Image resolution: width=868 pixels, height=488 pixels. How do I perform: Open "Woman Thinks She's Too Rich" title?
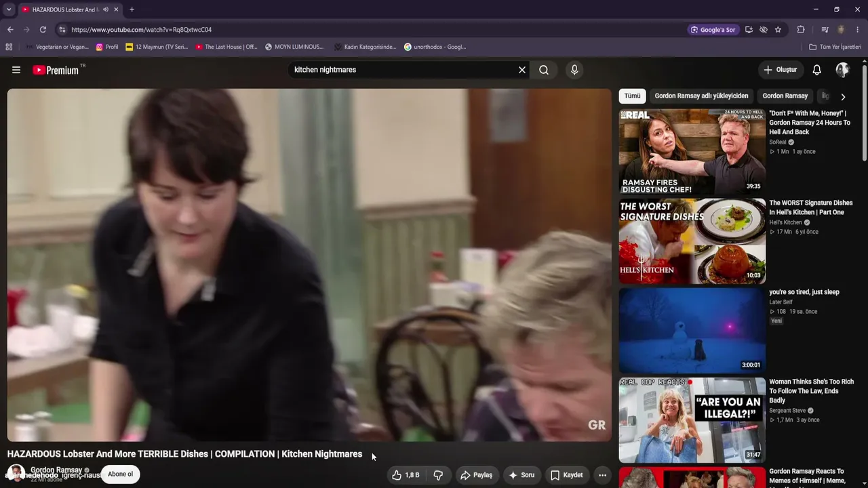(812, 391)
